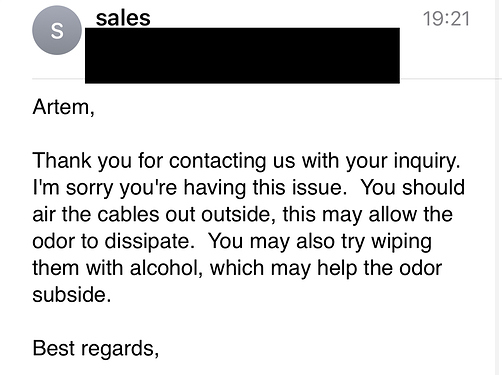The width and height of the screenshot is (502, 375).
Task: Select the word inquiry.
Action: (427, 161)
